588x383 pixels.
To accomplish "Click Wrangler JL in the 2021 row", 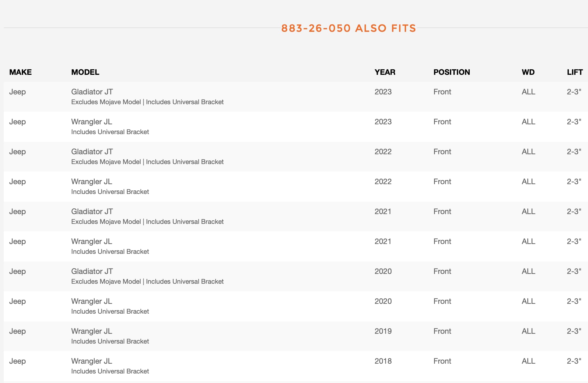I will pyautogui.click(x=92, y=241).
